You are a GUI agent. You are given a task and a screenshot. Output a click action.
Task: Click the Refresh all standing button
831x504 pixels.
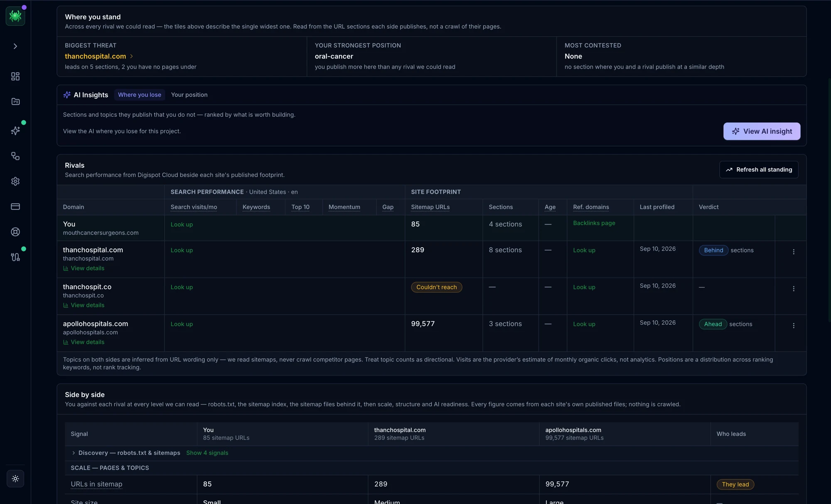pos(759,170)
